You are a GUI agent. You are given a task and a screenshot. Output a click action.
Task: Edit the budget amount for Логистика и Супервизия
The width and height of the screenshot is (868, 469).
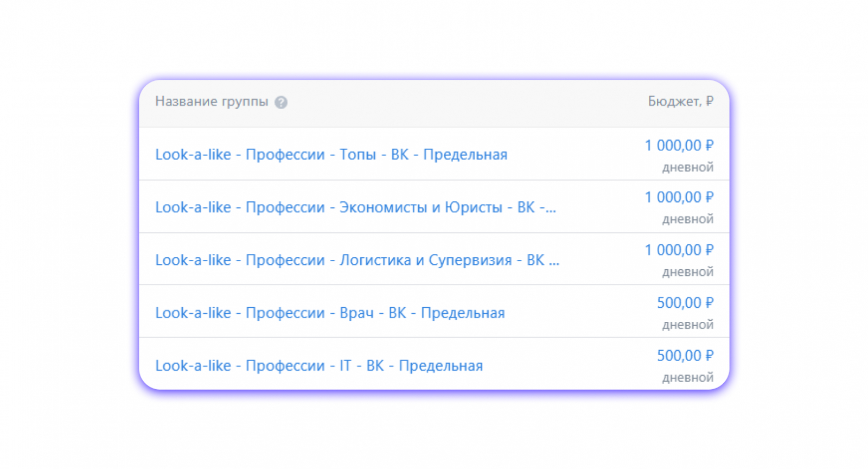(x=679, y=250)
